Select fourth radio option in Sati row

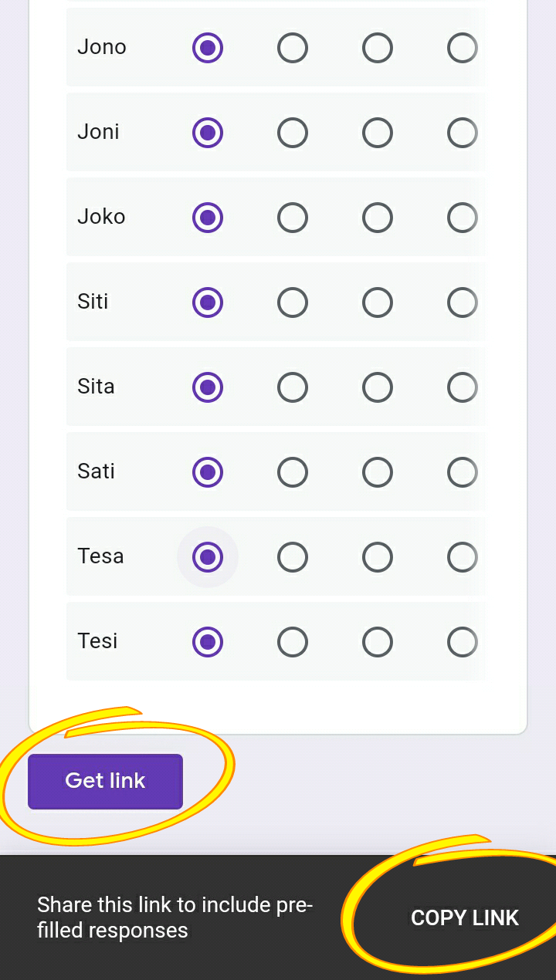click(x=462, y=472)
